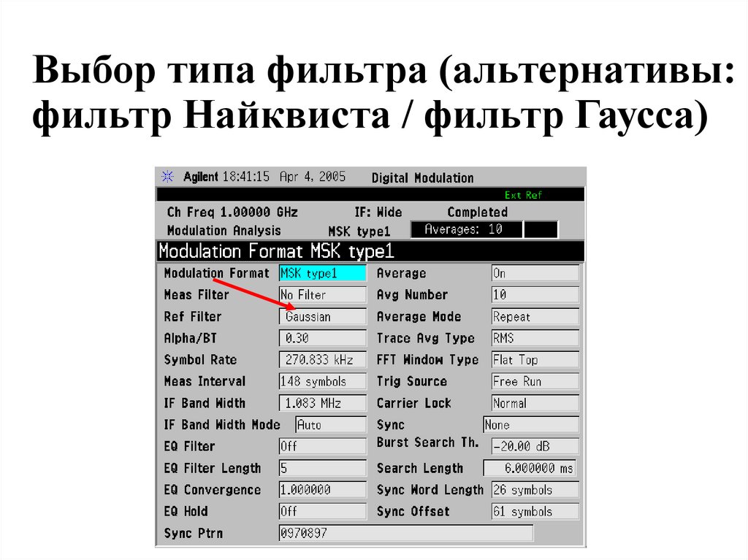Click the empty black box next to Averages

coord(541,229)
